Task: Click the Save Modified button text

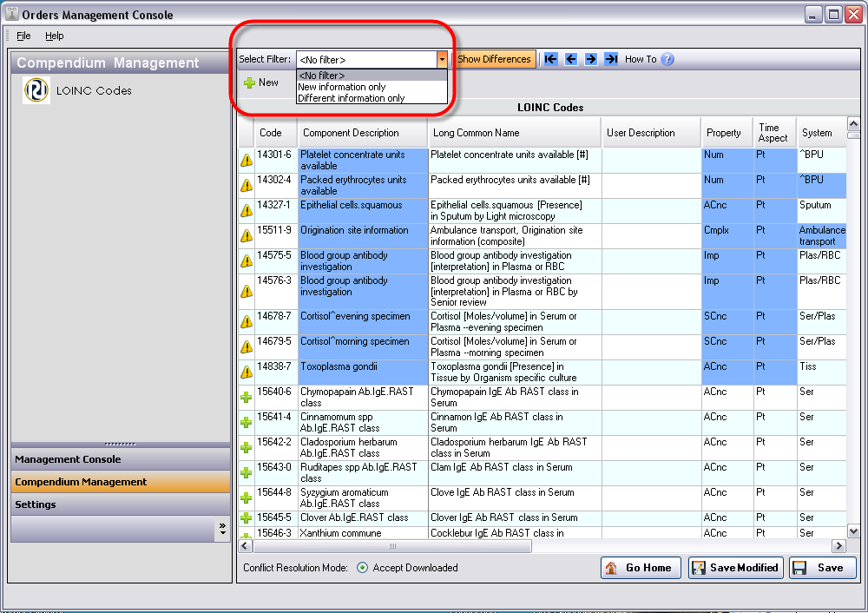Action: 744,568
